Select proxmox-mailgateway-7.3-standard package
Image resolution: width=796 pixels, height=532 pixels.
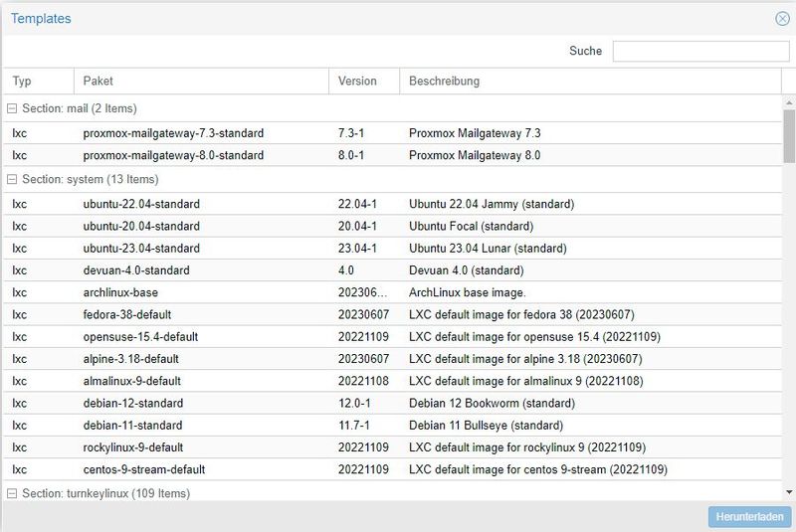[173, 133]
